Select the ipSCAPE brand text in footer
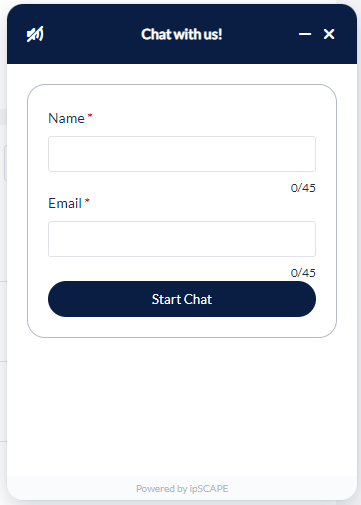 pos(209,489)
